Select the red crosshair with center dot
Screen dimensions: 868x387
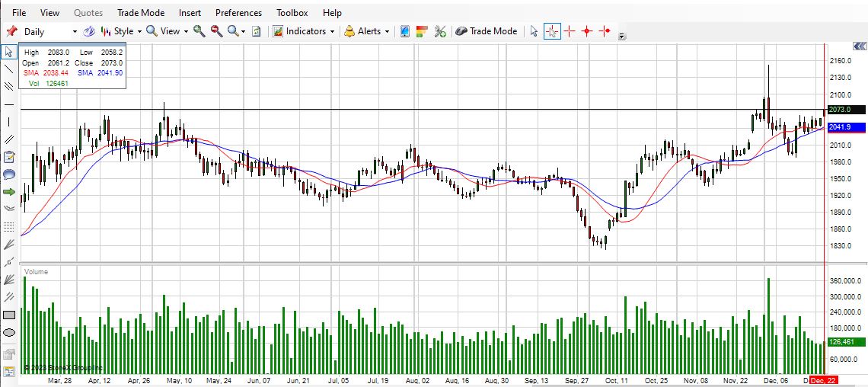click(587, 31)
